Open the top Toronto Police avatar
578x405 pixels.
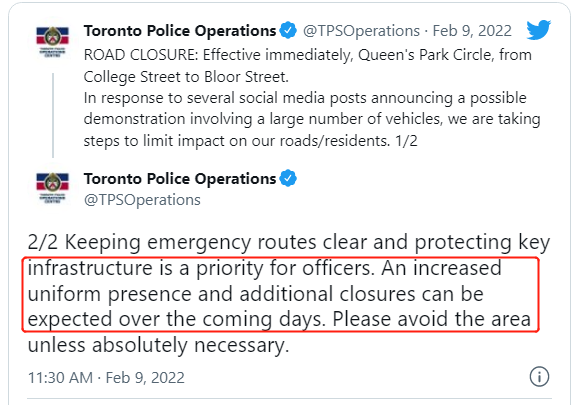52,41
